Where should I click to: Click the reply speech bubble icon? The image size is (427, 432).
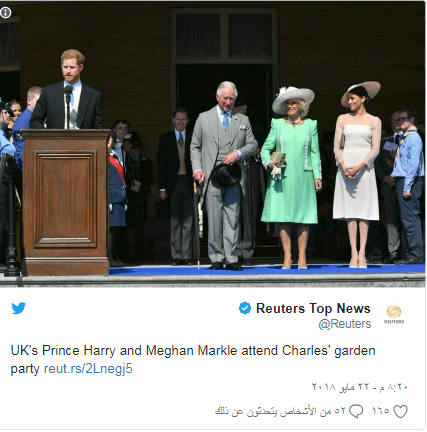point(356,412)
